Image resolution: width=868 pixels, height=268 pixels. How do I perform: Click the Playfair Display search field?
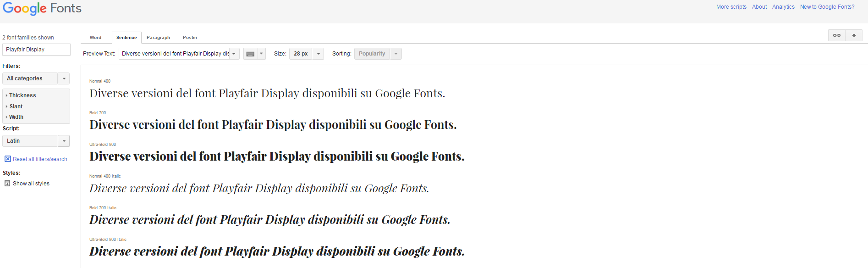(x=36, y=50)
